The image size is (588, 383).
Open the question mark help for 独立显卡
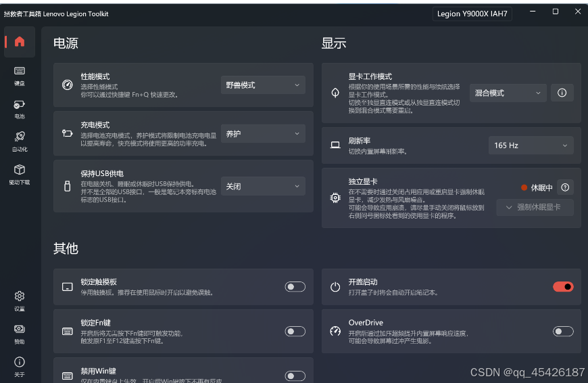pyautogui.click(x=565, y=187)
